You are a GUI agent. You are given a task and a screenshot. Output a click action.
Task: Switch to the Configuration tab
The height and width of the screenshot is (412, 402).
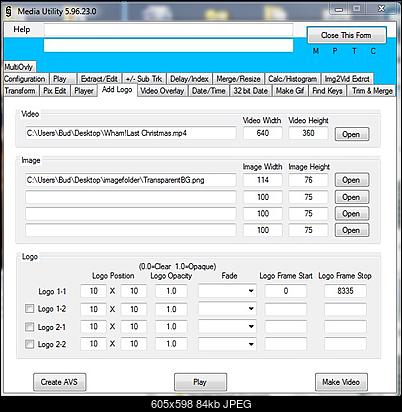(25, 79)
